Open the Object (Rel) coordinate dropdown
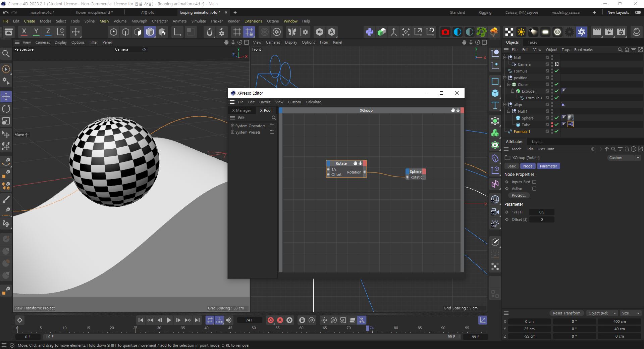Image resolution: width=644 pixels, height=349 pixels. [602, 313]
